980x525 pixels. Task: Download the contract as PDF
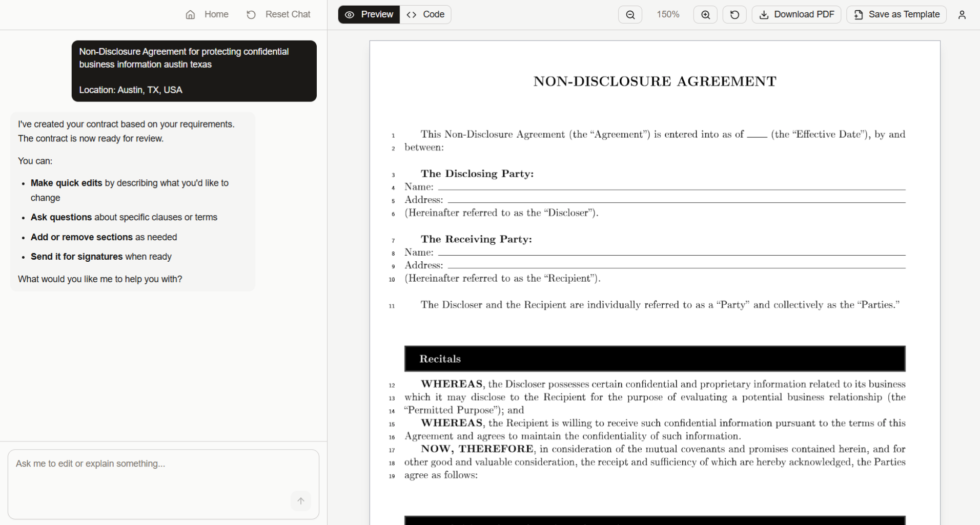797,14
